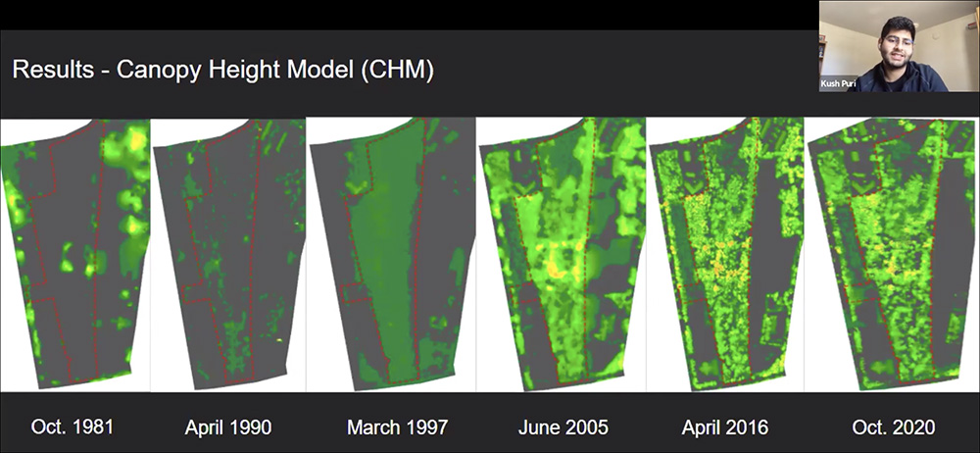Click the 'April 1990' date label
This screenshot has height=453, width=980.
click(x=228, y=428)
